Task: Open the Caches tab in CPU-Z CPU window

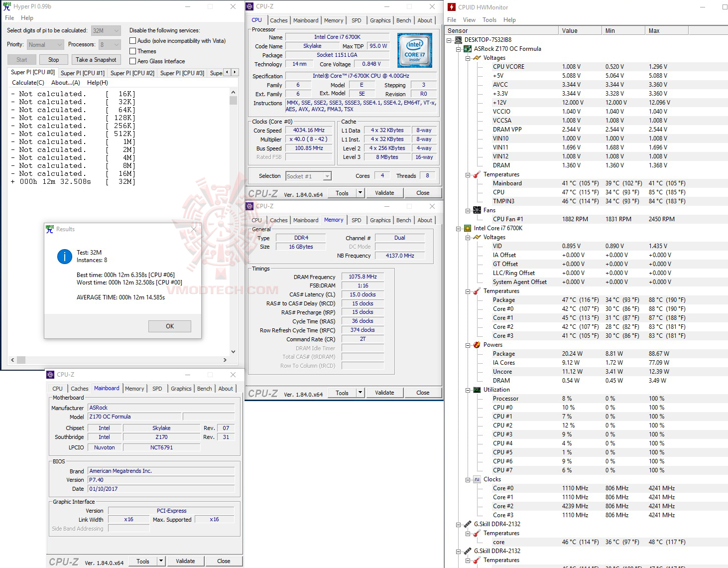Action: 279,20
